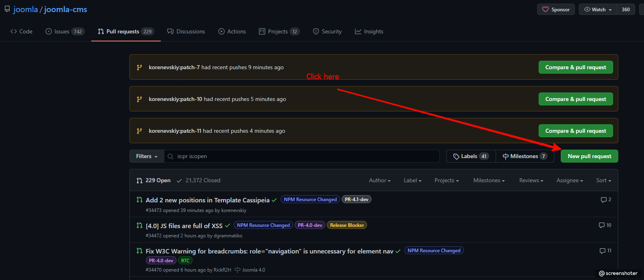
Task: Open PR Fix W3C Warning for breadcrumbs
Action: [269, 251]
